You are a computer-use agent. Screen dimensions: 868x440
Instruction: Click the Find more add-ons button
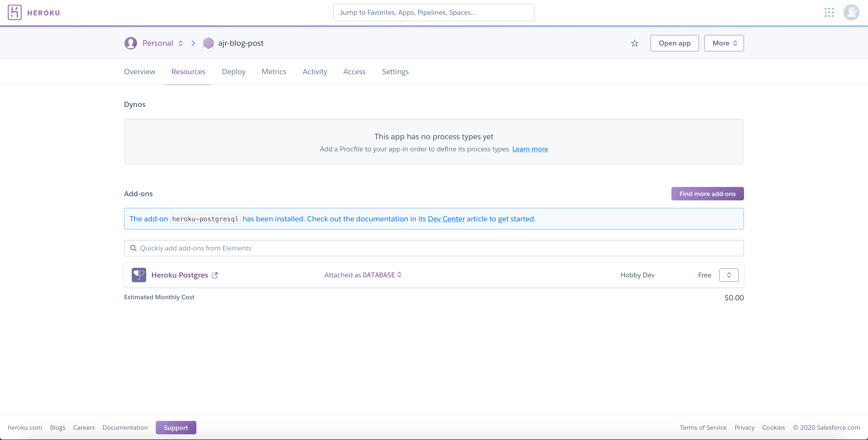[x=707, y=193]
